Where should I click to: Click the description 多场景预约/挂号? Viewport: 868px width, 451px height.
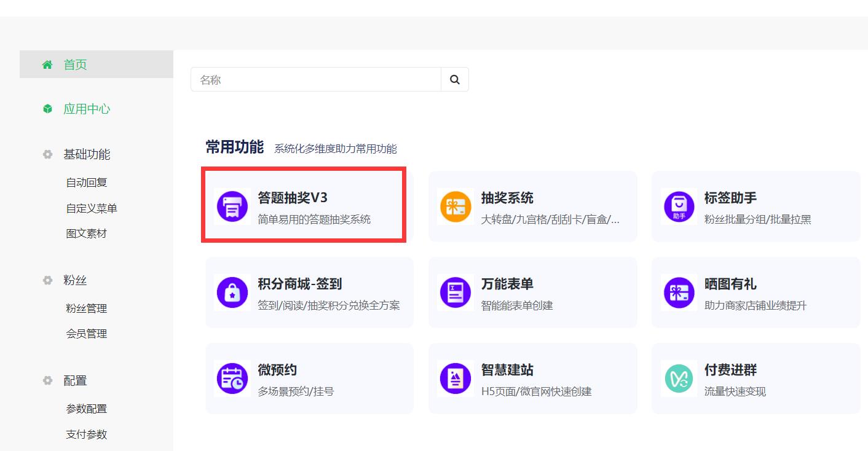tap(296, 391)
